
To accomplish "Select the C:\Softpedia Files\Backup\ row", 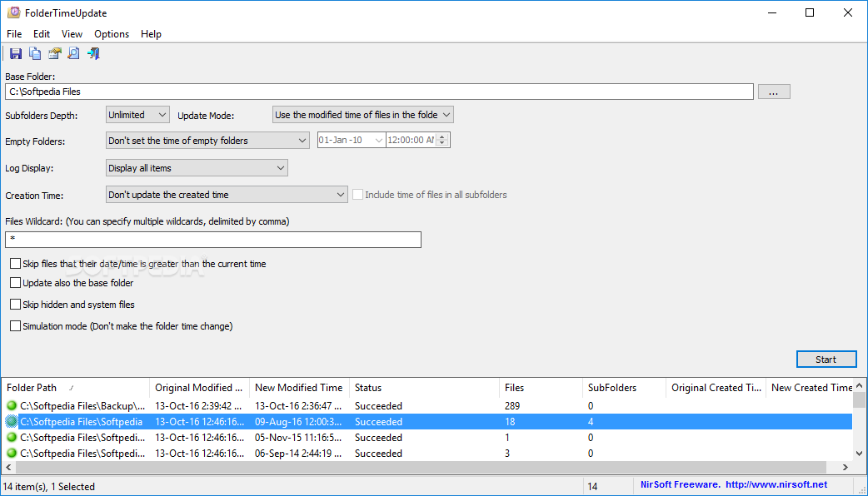I will (427, 406).
